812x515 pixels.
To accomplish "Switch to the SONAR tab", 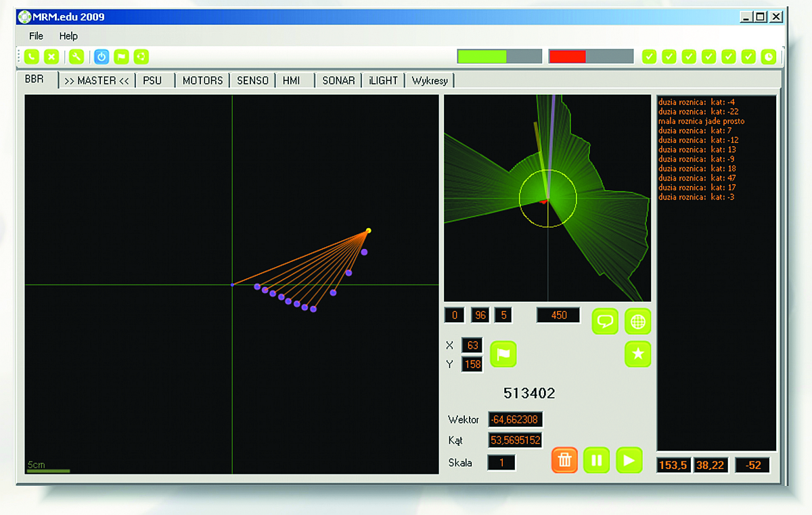I will (338, 81).
